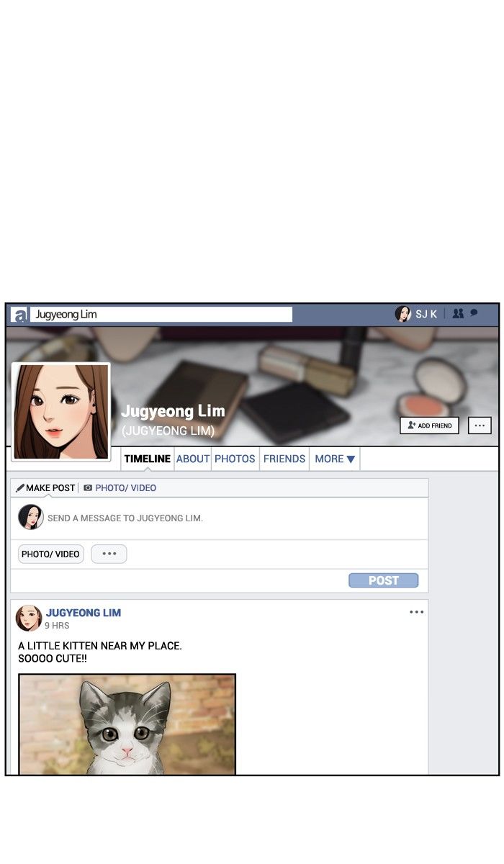Open the ellipsis menu beside Add Friend
The image size is (504, 864).
(x=480, y=426)
